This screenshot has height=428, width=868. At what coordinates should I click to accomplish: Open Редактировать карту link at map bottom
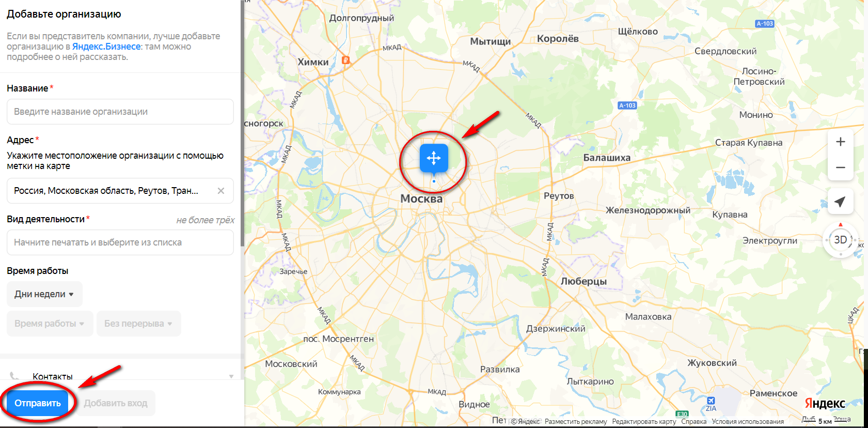click(644, 422)
